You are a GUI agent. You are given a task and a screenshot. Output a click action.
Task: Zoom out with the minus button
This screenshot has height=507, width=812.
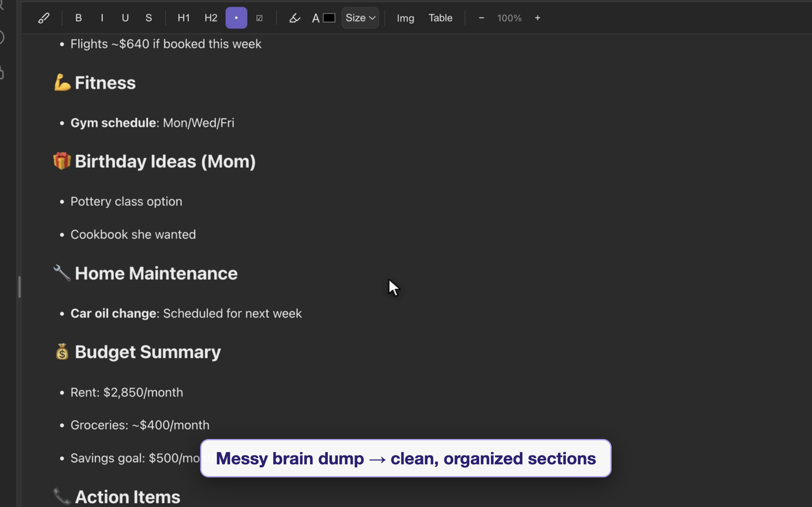click(x=482, y=18)
